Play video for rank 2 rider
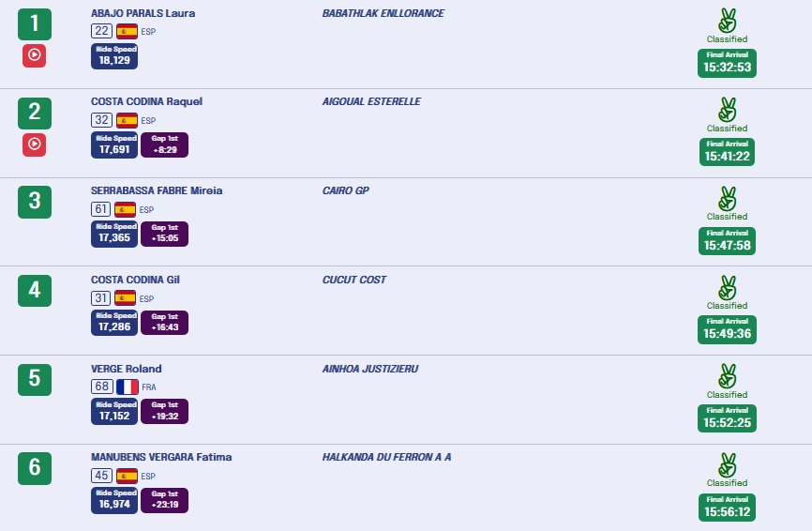812x531 pixels. [x=35, y=144]
